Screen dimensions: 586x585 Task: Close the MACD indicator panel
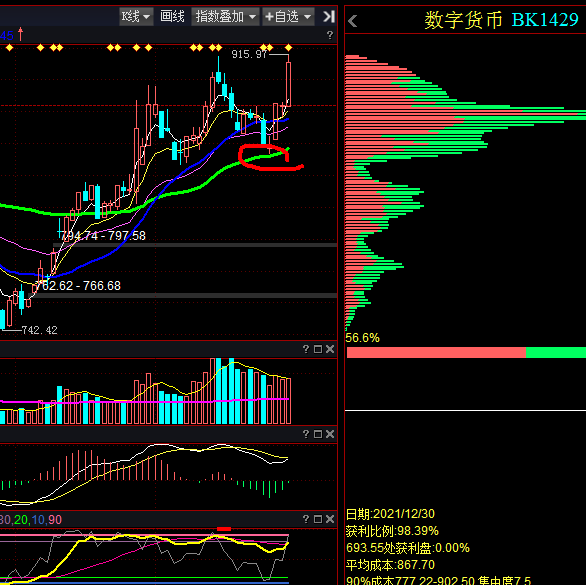pos(330,434)
